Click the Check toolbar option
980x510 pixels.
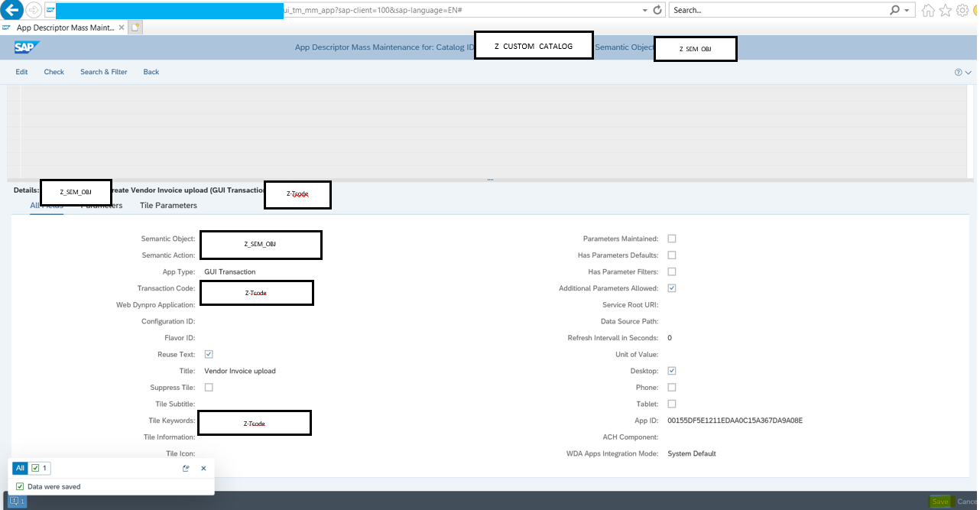pos(54,72)
